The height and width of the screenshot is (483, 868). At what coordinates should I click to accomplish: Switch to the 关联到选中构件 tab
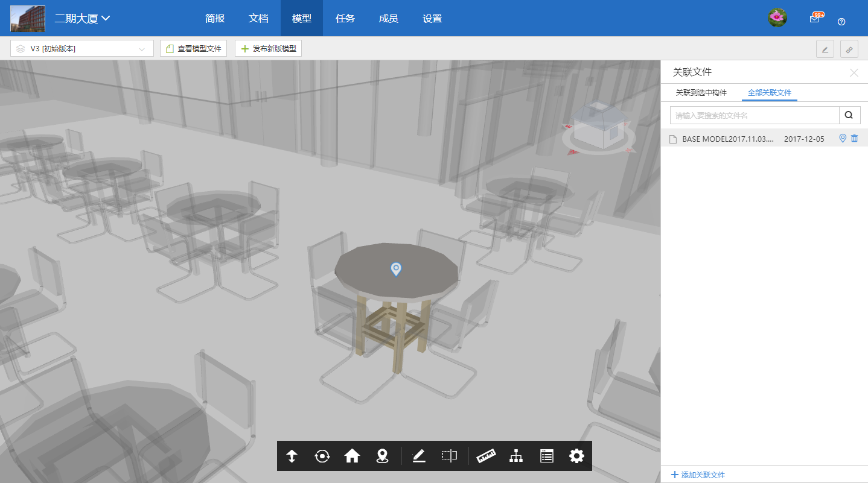[x=701, y=93]
